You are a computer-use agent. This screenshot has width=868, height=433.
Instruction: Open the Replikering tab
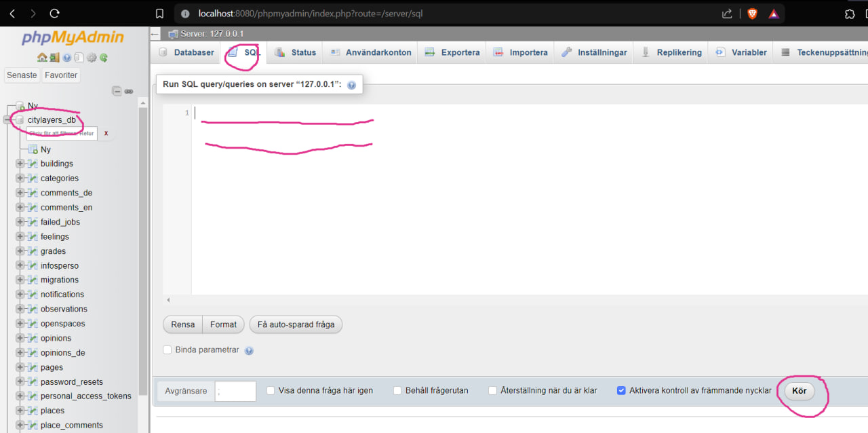point(671,52)
